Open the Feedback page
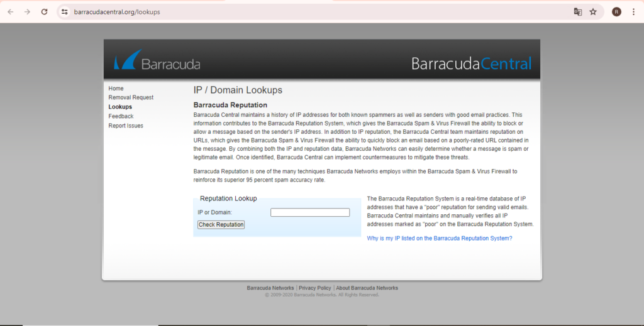 click(x=121, y=116)
